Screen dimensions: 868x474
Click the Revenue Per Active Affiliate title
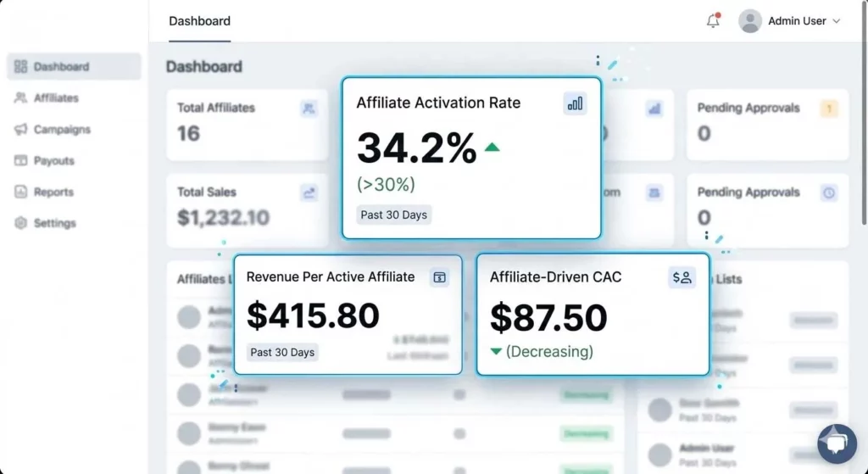coord(331,277)
